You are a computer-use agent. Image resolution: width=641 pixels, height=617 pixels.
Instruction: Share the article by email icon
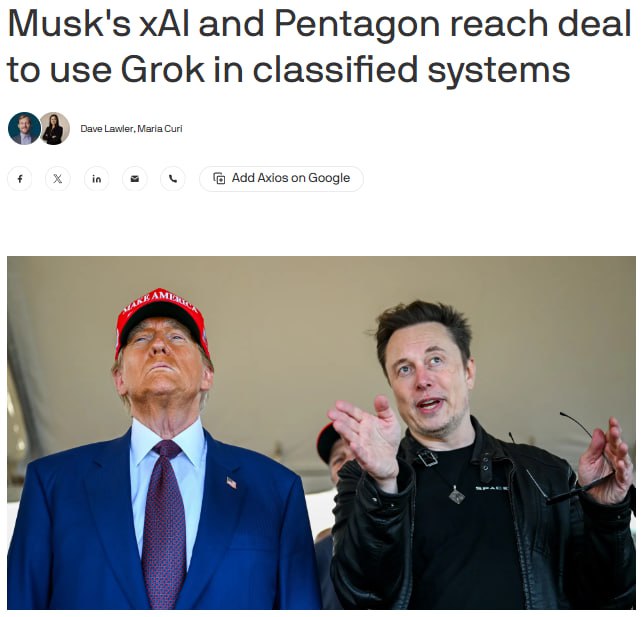click(x=134, y=179)
